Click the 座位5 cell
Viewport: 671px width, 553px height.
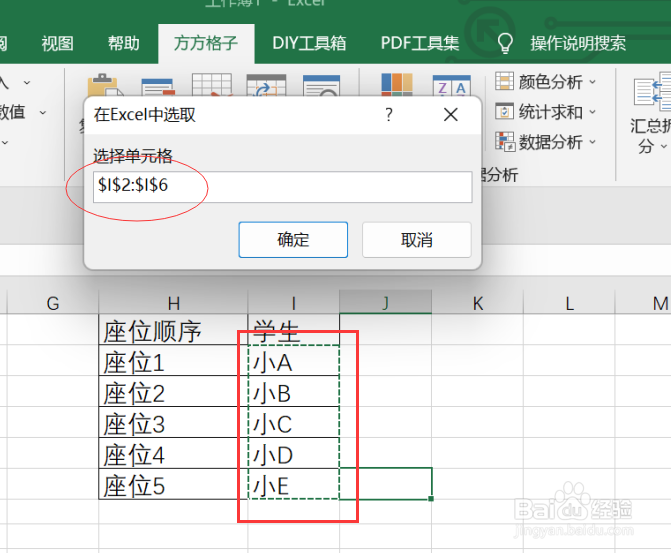[x=173, y=484]
